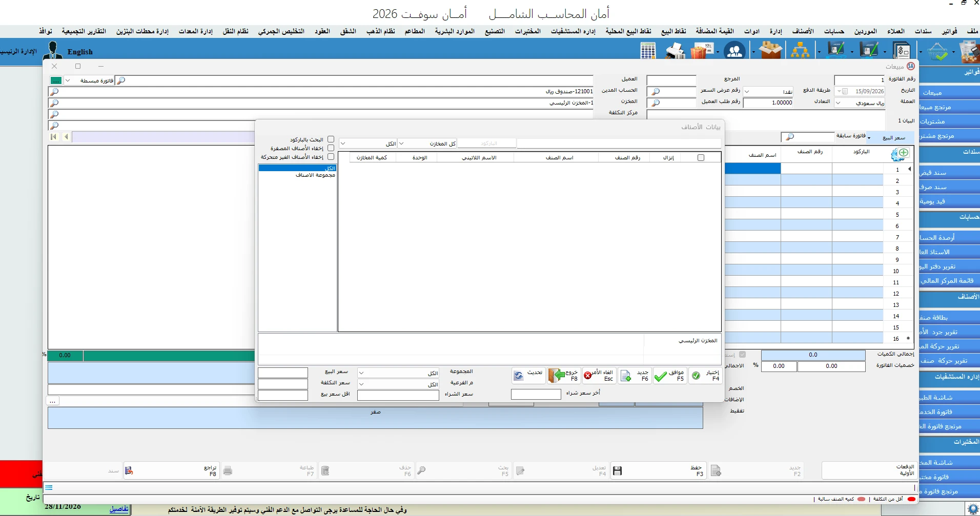Click the undo F8 icon in bottom toolbar
This screenshot has height=516, width=980.
coord(129,470)
